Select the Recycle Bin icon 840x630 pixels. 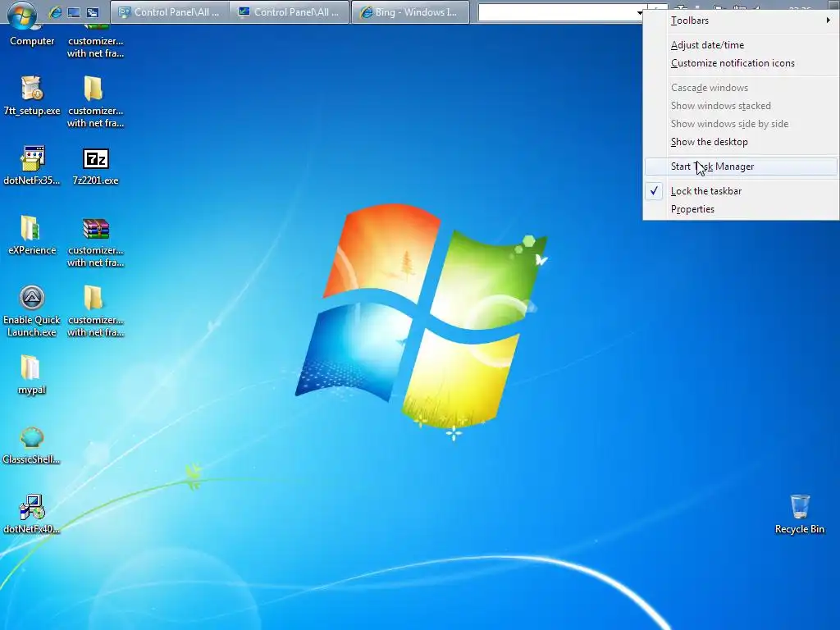tap(799, 514)
